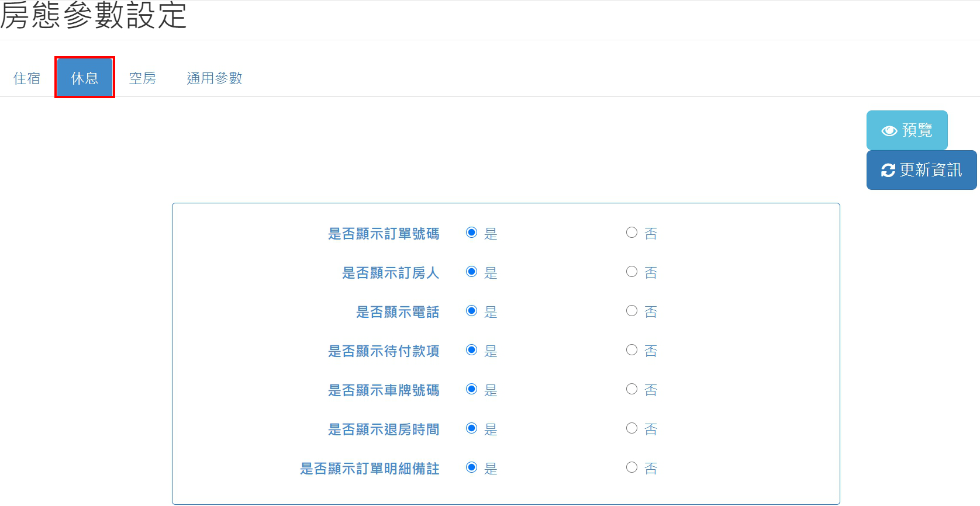Set 是否顯示電話 to 否
This screenshot has height=506, width=980.
632,311
